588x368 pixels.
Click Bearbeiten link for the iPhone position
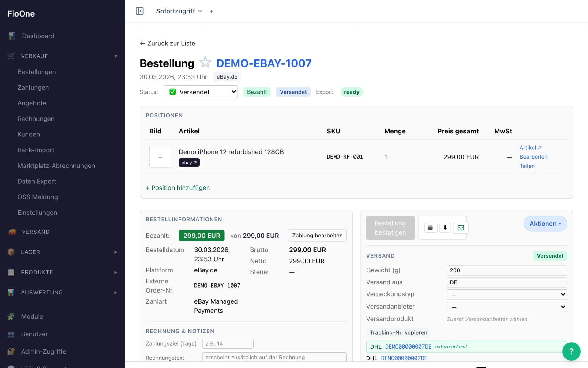point(533,157)
